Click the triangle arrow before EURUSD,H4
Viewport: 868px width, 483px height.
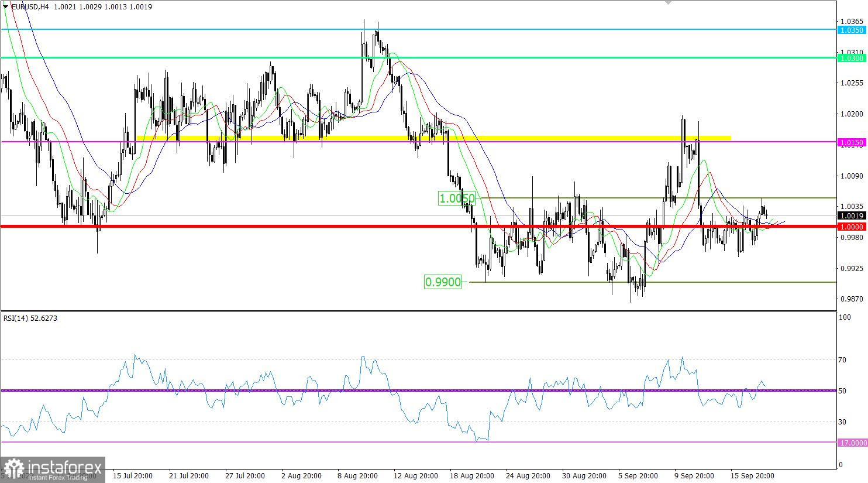[x=6, y=7]
